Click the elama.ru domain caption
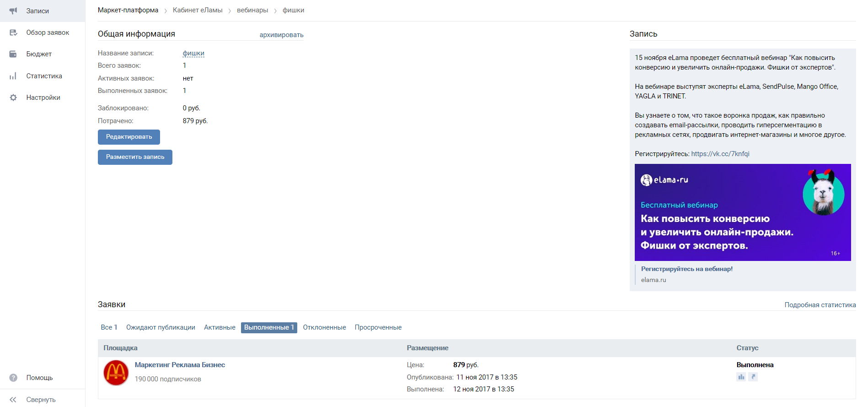Viewport: 868px width, 407px height. pos(654,280)
